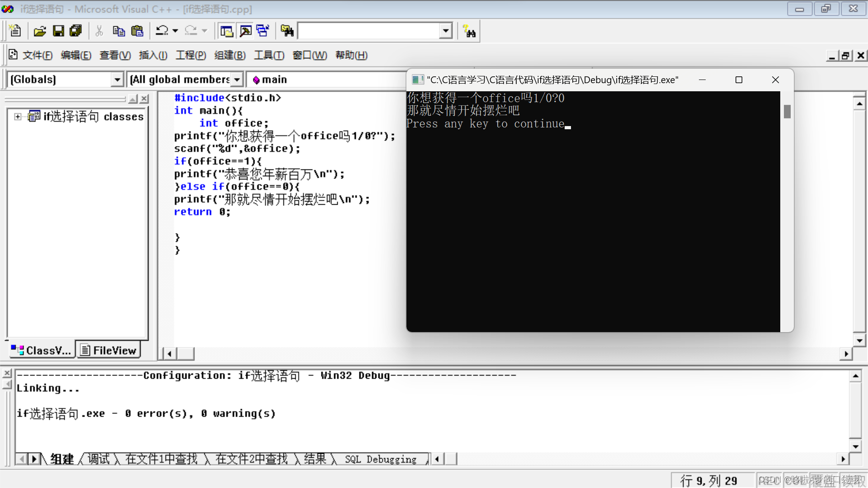868x488 pixels.
Task: Paste with the clipboard icon
Action: tap(137, 31)
